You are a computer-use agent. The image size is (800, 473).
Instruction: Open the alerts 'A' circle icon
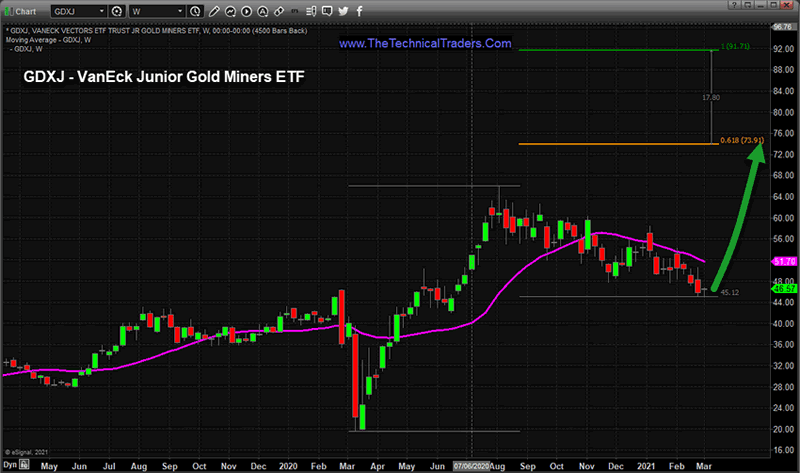[262, 11]
